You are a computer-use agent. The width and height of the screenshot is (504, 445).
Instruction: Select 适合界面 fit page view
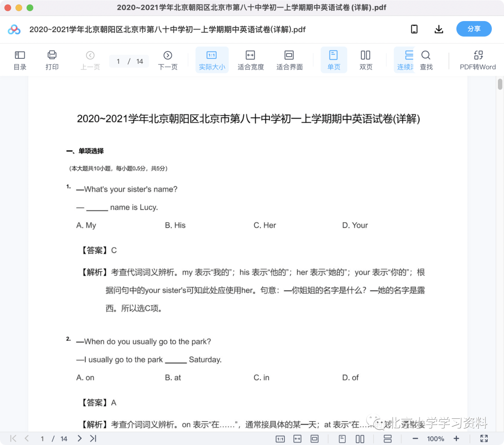289,60
